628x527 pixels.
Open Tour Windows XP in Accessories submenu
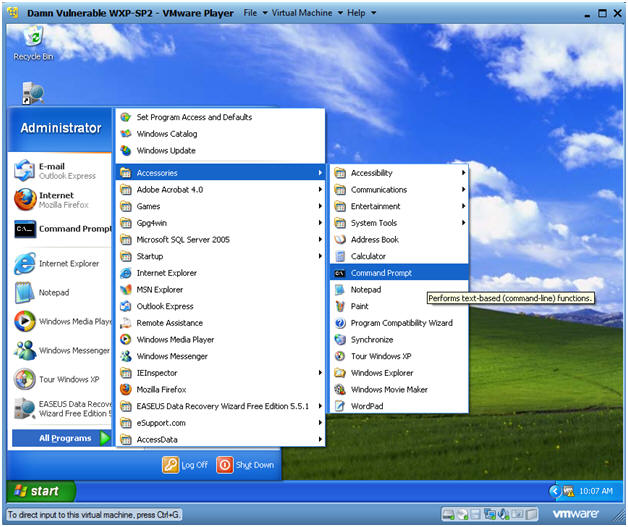coord(399,356)
